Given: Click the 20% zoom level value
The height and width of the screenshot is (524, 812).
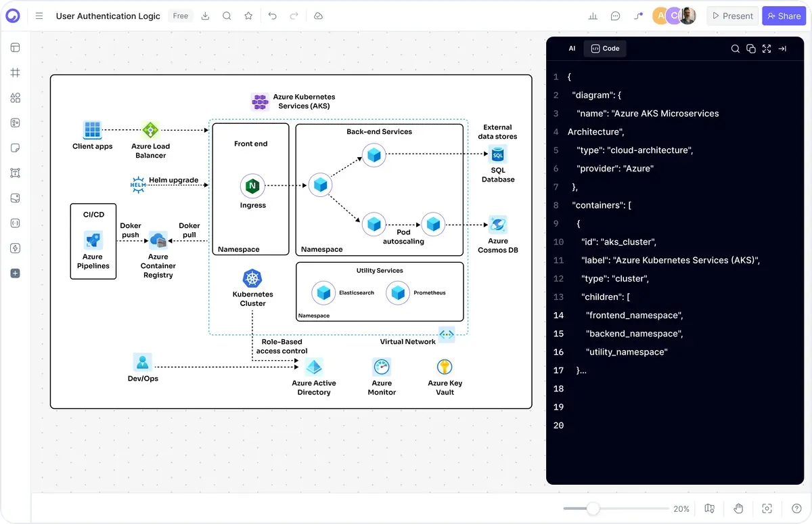Looking at the screenshot, I should coord(681,508).
